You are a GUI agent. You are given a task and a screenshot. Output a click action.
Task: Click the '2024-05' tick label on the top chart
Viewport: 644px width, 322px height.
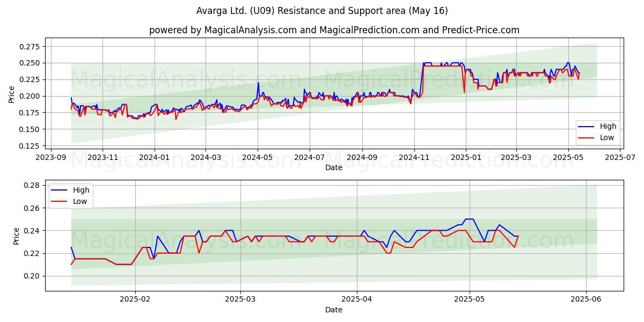point(258,158)
